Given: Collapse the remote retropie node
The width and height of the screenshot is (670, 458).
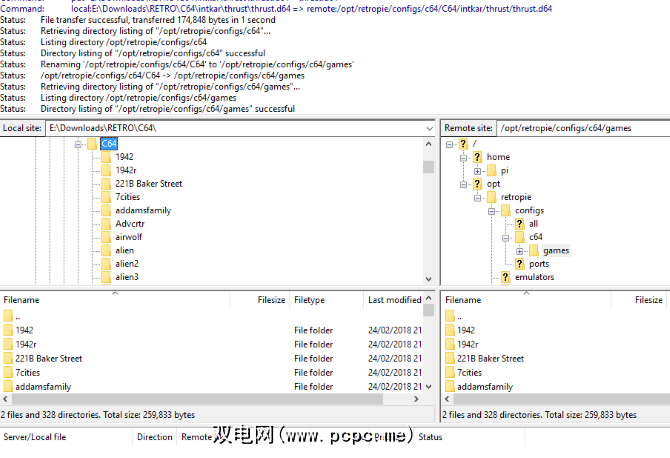Looking at the screenshot, I should tap(477, 198).
